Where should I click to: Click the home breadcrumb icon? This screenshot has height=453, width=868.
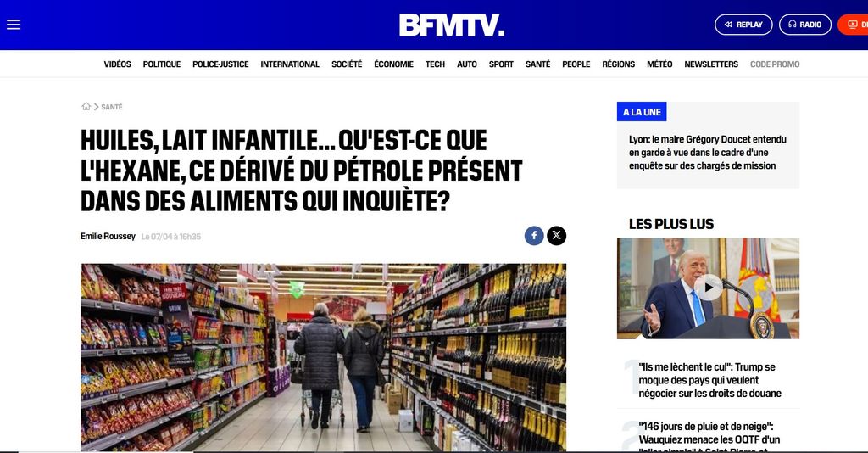click(86, 107)
